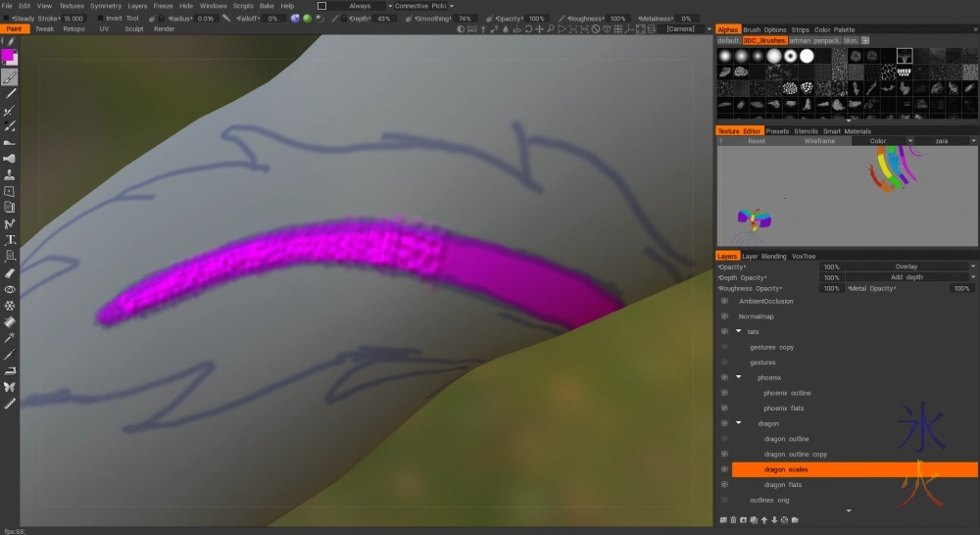Collapse the tats layer group
This screenshot has width=980, height=535.
point(739,332)
